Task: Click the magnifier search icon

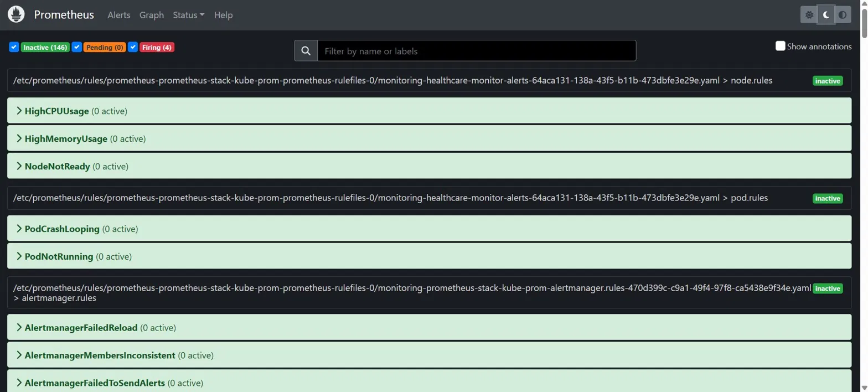Action: click(x=306, y=51)
